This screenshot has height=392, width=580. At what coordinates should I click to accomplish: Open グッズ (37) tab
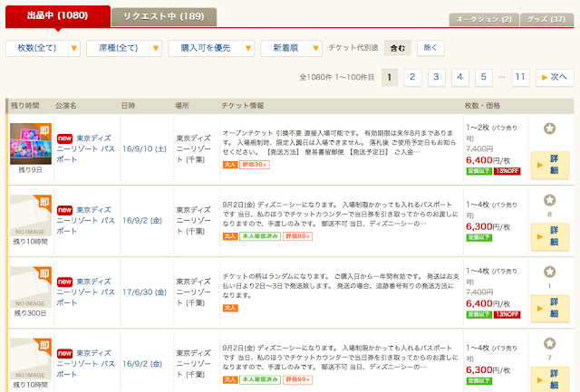pos(546,20)
